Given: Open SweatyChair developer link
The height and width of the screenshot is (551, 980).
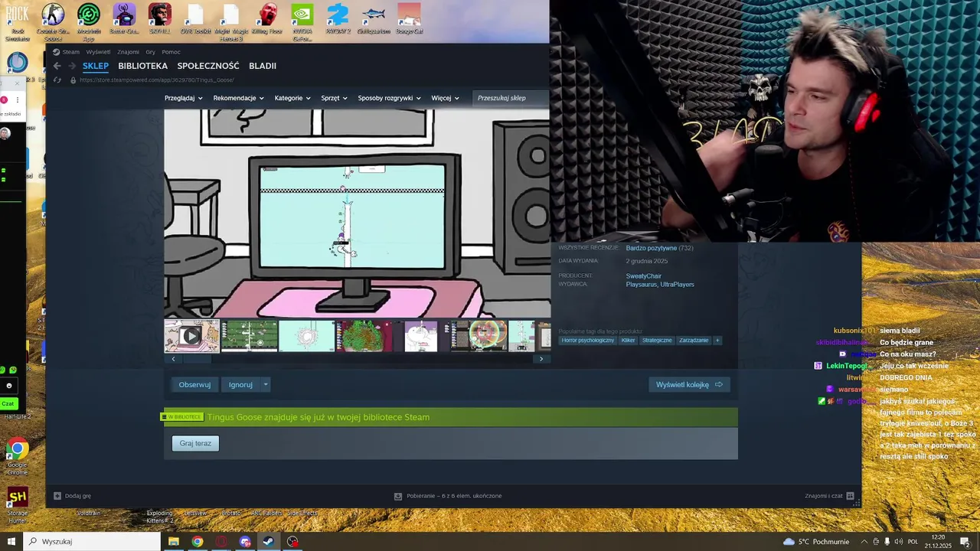Looking at the screenshot, I should click(643, 276).
